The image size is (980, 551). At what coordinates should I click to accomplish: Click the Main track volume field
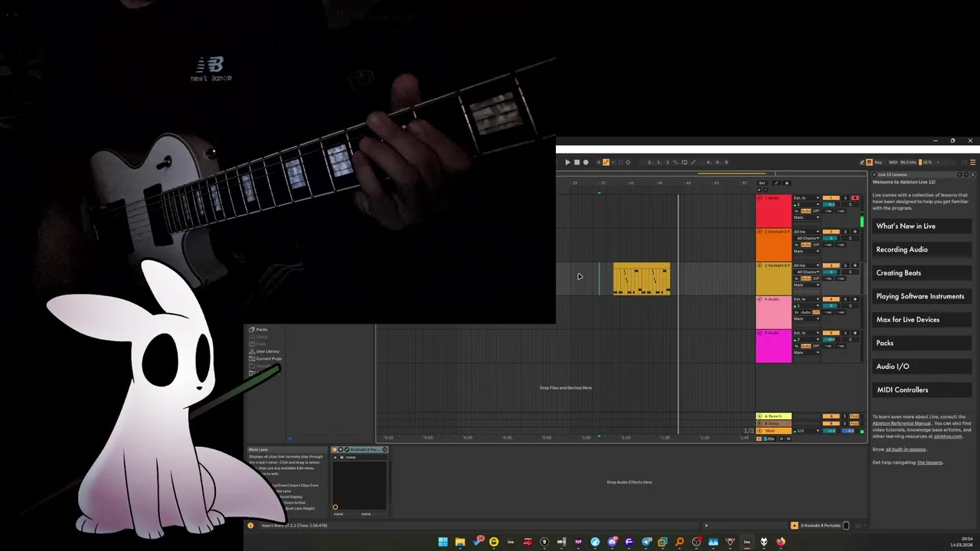point(829,431)
